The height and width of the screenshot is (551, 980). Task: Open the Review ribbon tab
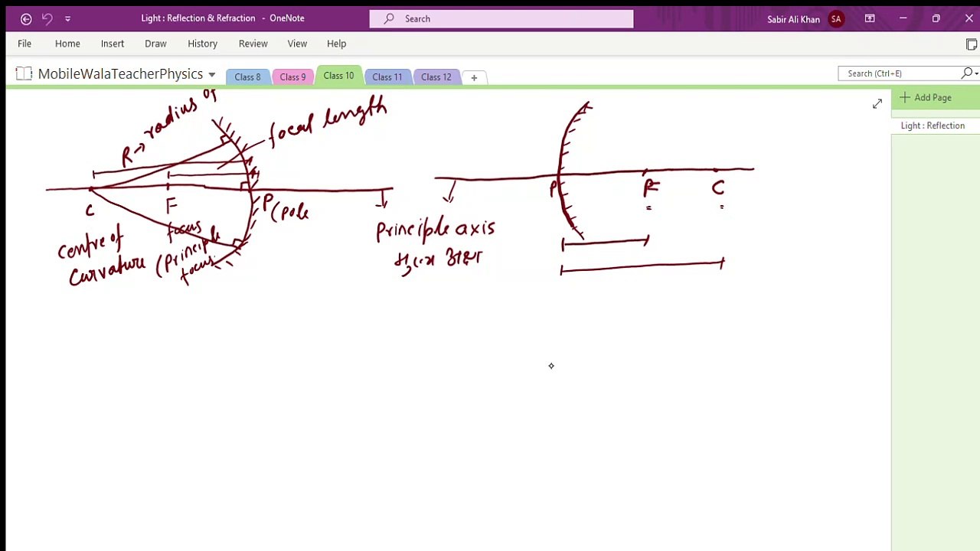click(x=253, y=44)
